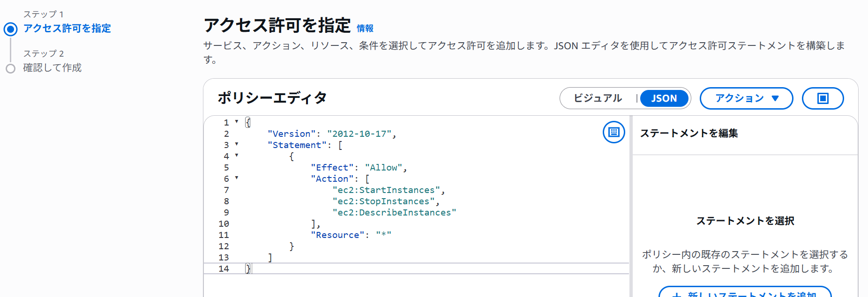Collapse the fold arrow on line 1
The height and width of the screenshot is (297, 868).
237,122
